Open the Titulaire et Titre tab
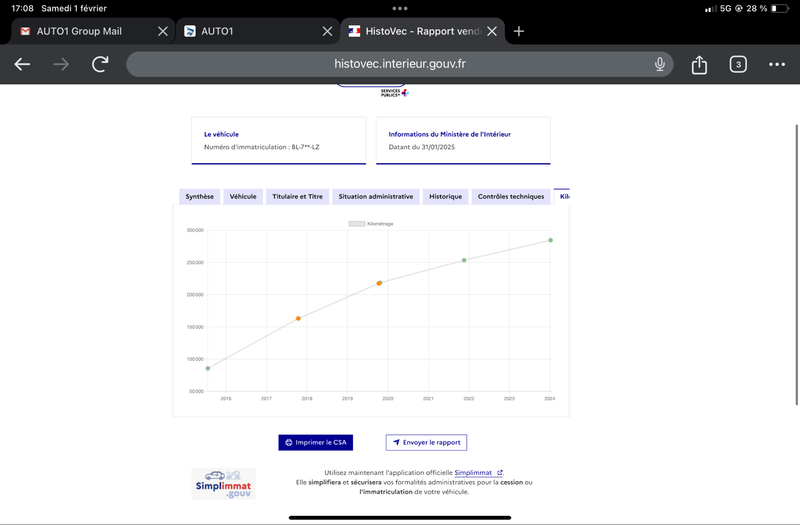Viewport: 800px width, 525px height. pyautogui.click(x=297, y=196)
